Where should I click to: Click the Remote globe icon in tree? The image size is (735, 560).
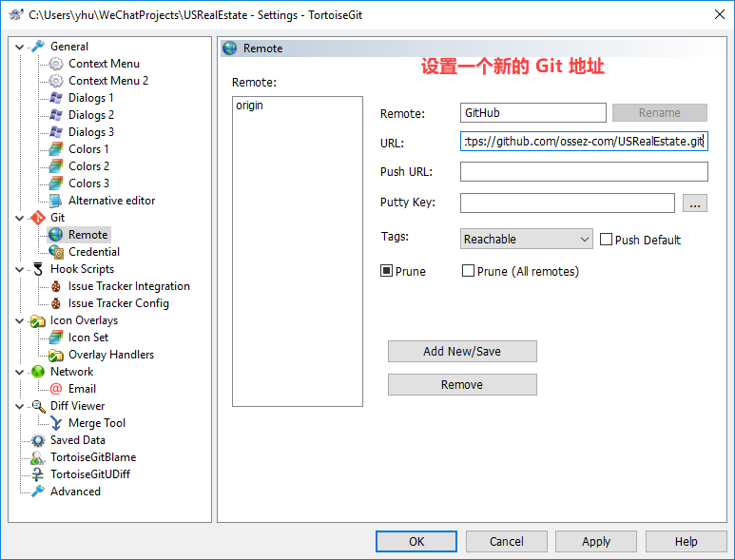pyautogui.click(x=56, y=235)
